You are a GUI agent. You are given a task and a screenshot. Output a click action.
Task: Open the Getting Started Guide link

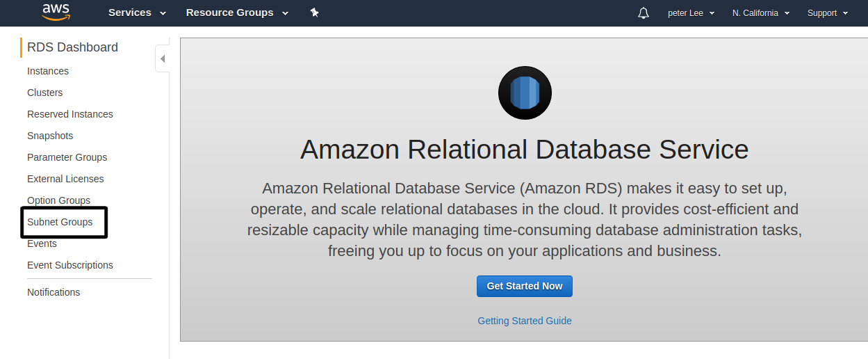(525, 321)
